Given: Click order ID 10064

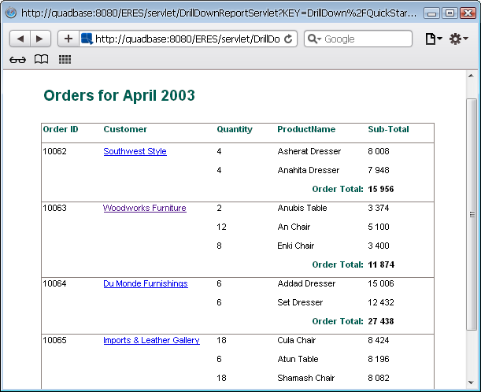Looking at the screenshot, I should coord(55,284).
